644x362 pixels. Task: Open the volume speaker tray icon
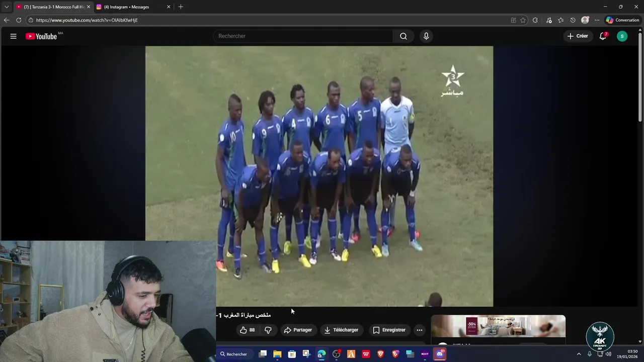click(x=608, y=354)
